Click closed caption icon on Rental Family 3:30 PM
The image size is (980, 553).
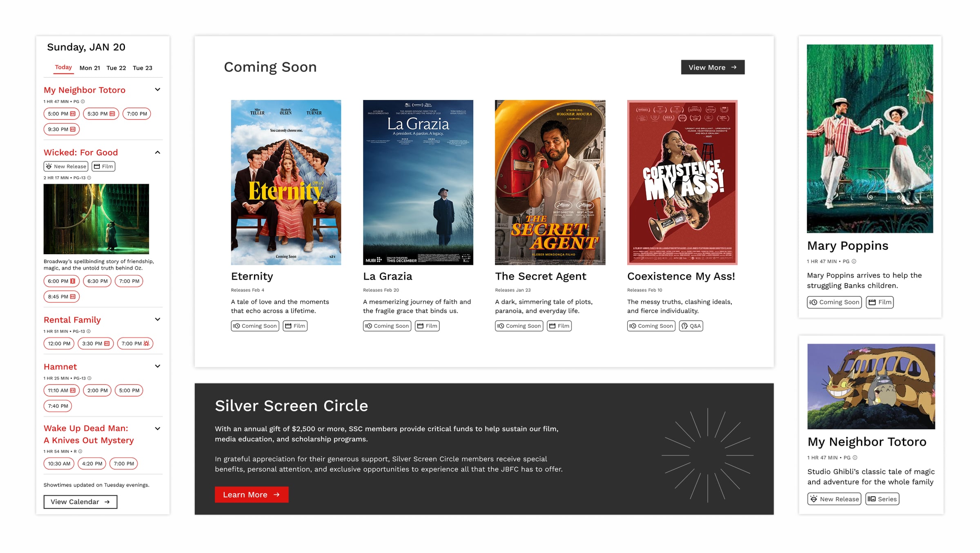pos(107,344)
